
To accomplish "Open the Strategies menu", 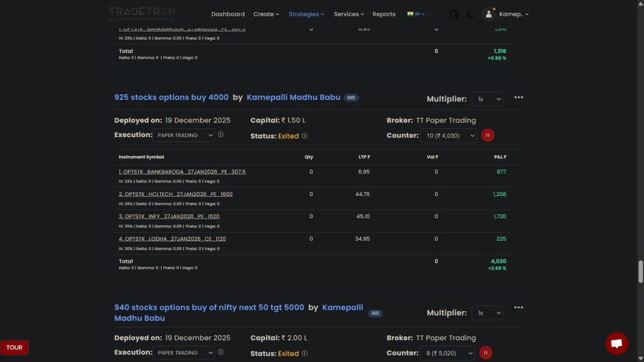I will (x=306, y=14).
